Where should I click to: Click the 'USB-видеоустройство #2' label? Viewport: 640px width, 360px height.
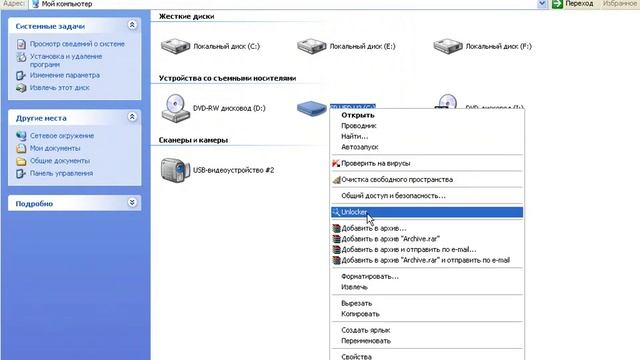[233, 170]
